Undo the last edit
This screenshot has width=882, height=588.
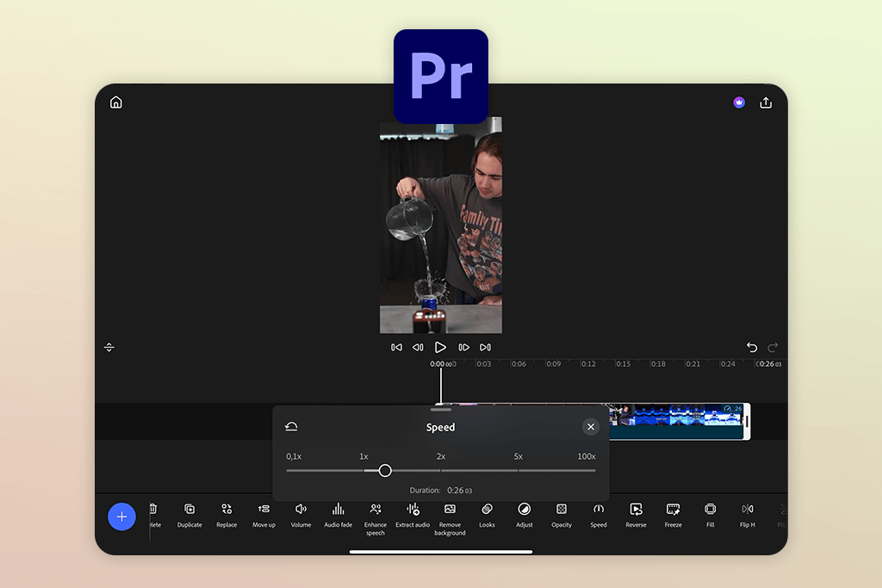pyautogui.click(x=752, y=348)
